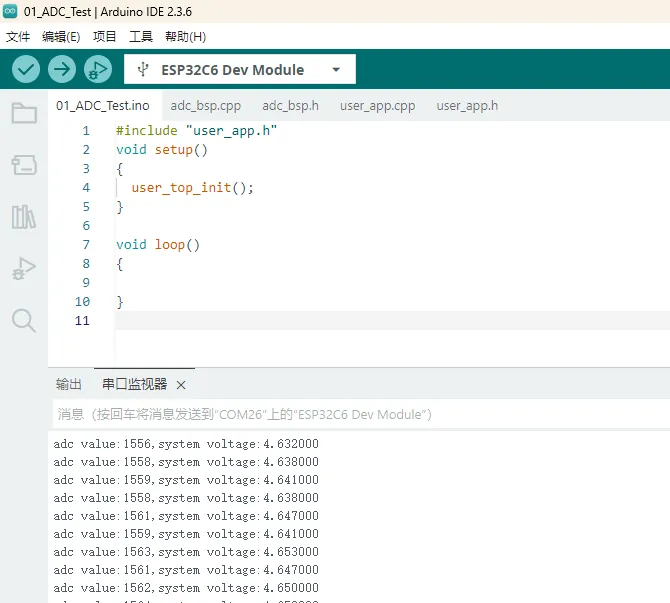This screenshot has height=603, width=670.
Task: Open the 工具 menu
Action: (141, 37)
